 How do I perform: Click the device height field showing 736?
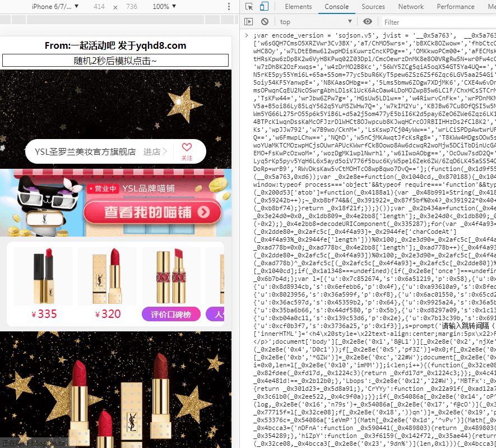tap(132, 7)
